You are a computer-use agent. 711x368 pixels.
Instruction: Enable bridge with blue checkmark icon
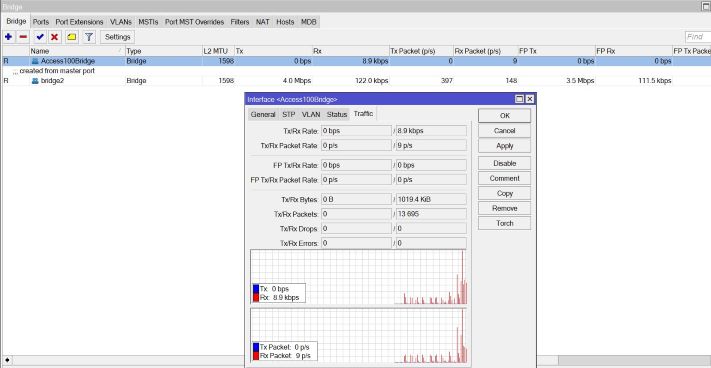(40, 37)
